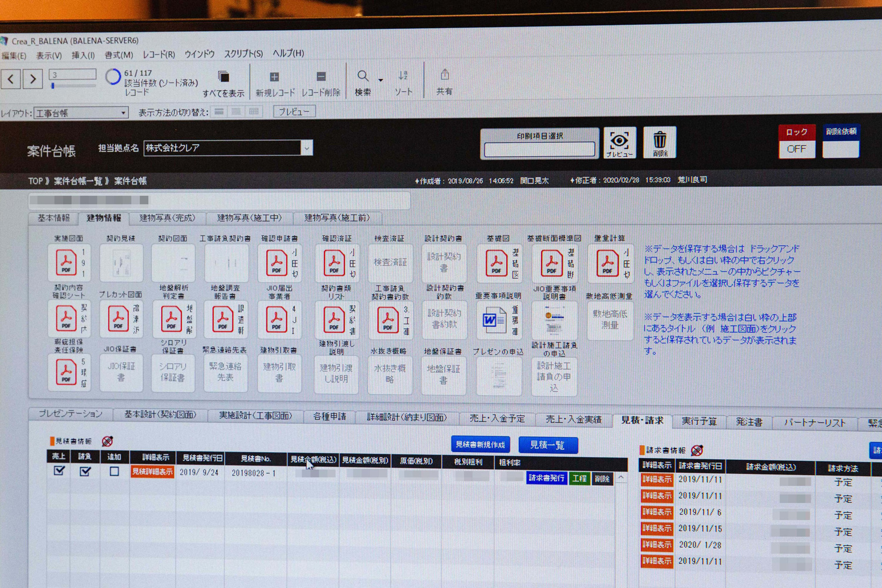The width and height of the screenshot is (882, 588).
Task: Open the 契約書類リスト PDF icon
Action: click(x=333, y=319)
